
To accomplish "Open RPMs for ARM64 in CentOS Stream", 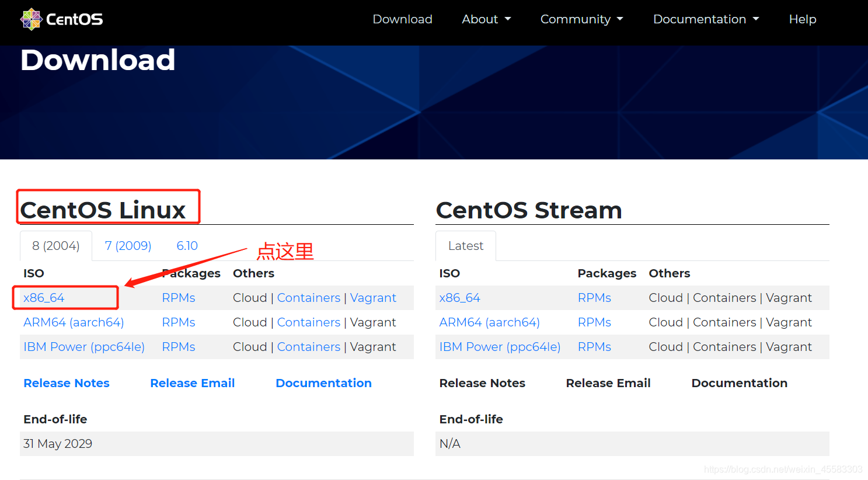I will (x=595, y=322).
